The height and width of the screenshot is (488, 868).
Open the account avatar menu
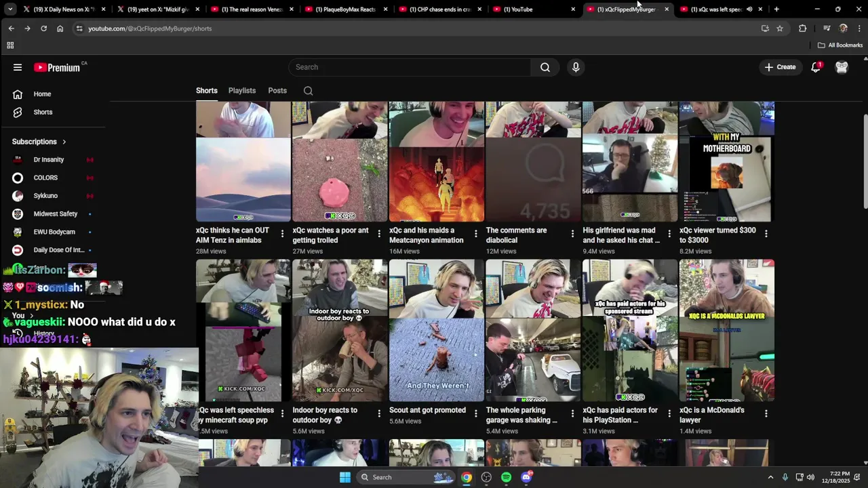click(842, 67)
